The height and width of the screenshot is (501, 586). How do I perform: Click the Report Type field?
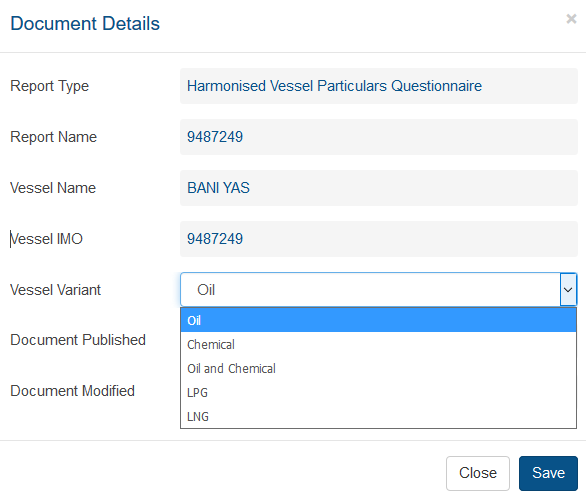point(379,86)
